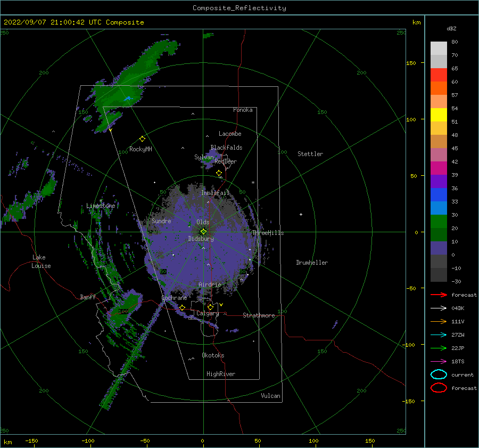
Task: Click the yellow 'km' unit label at top right
Action: tap(416, 22)
